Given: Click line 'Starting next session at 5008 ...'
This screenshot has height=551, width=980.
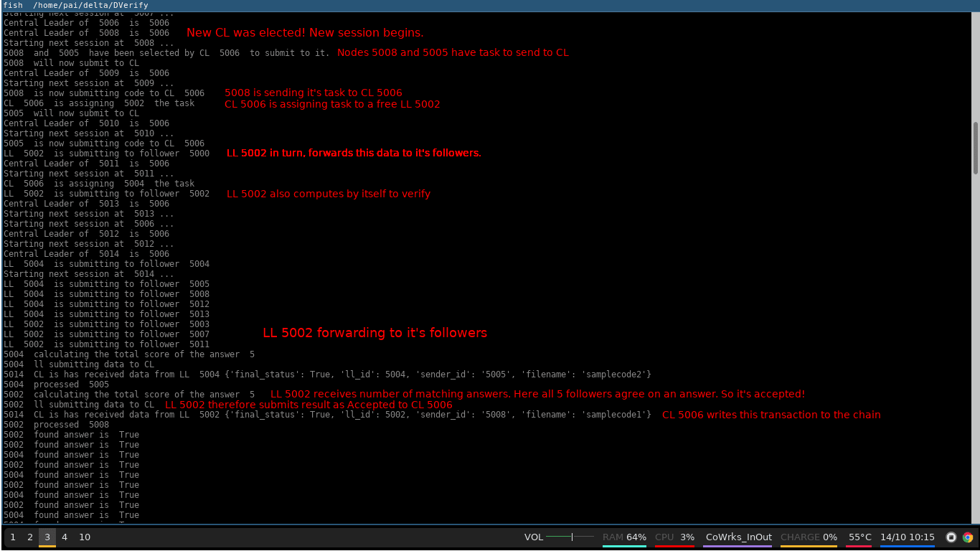Looking at the screenshot, I should (x=89, y=43).
